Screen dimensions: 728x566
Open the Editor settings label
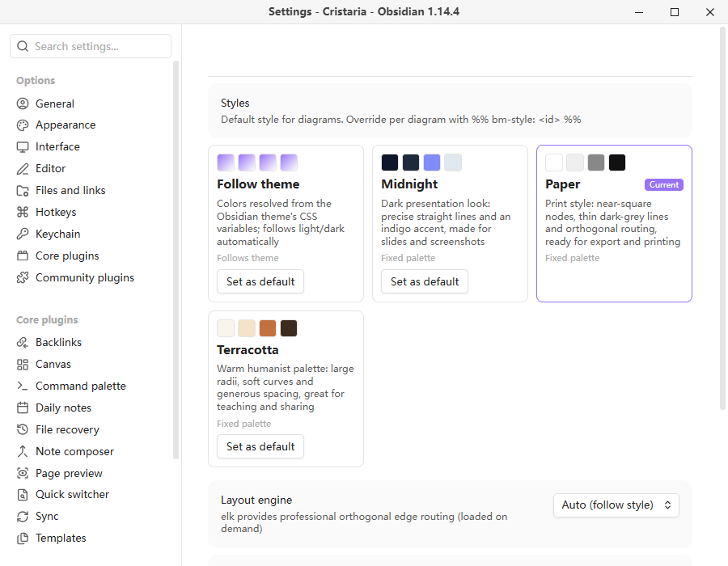pos(51,169)
